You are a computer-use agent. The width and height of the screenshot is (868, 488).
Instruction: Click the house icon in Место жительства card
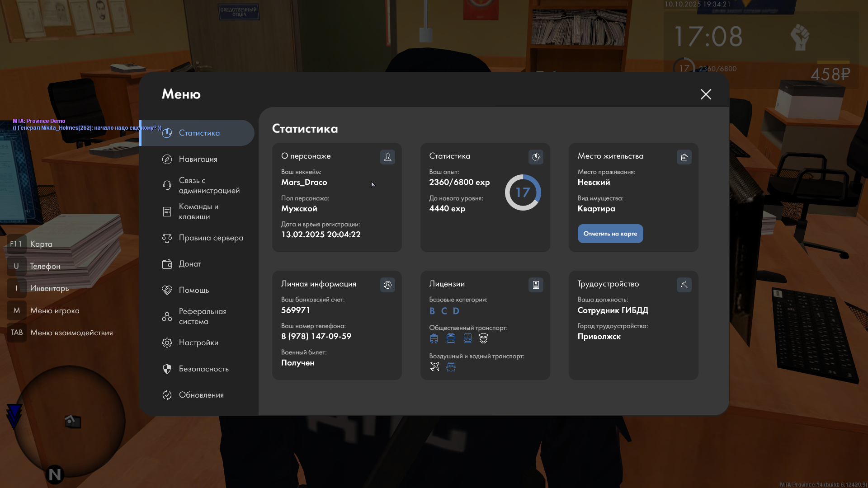684,157
